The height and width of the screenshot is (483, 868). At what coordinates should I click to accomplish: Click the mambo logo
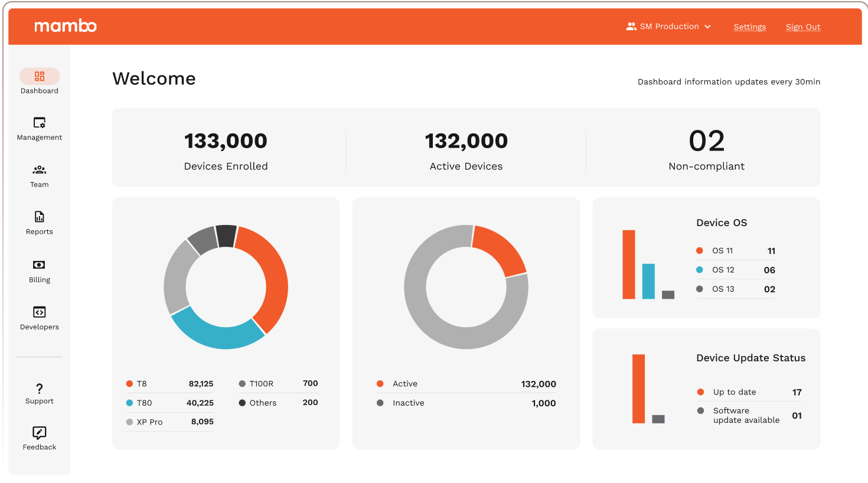pyautogui.click(x=66, y=26)
